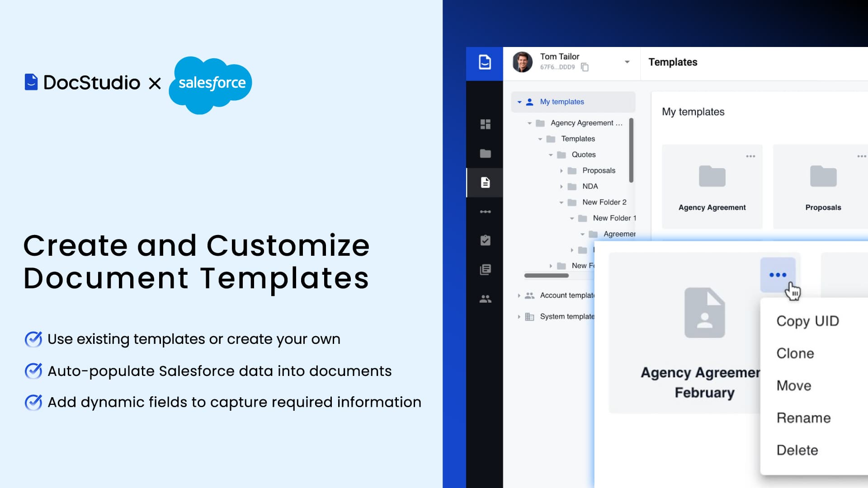Click the Salesforce cloud logo
The width and height of the screenshot is (868, 488).
point(210,84)
